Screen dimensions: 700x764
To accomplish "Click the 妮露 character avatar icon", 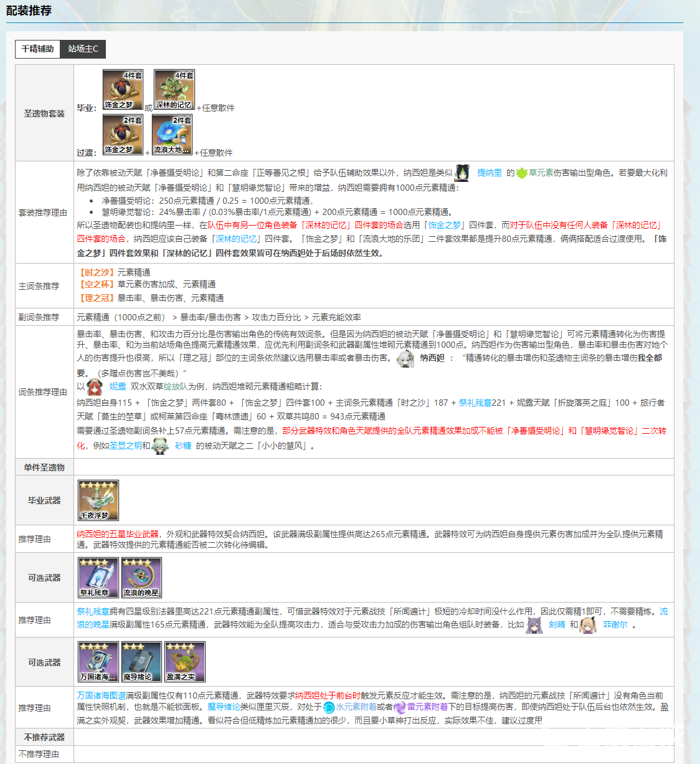I will tap(94, 387).
